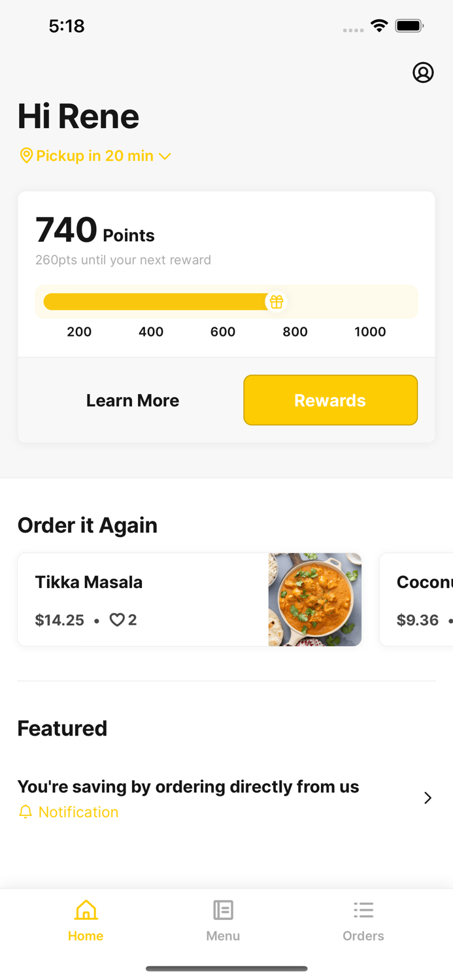Click the Learn More button

(133, 400)
